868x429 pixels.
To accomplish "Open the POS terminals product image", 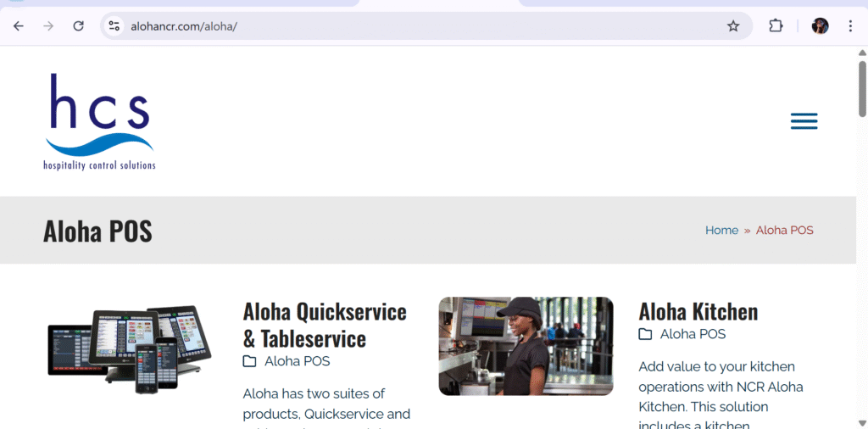I will 130,348.
